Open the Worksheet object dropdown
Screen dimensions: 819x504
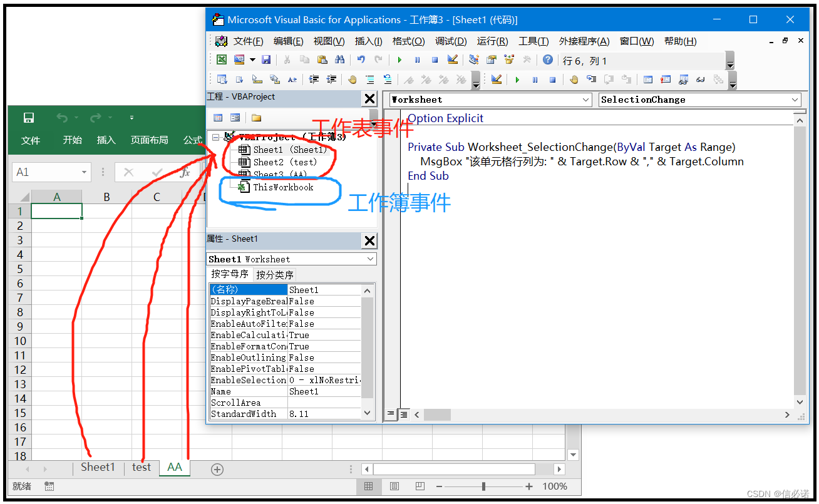tap(586, 100)
